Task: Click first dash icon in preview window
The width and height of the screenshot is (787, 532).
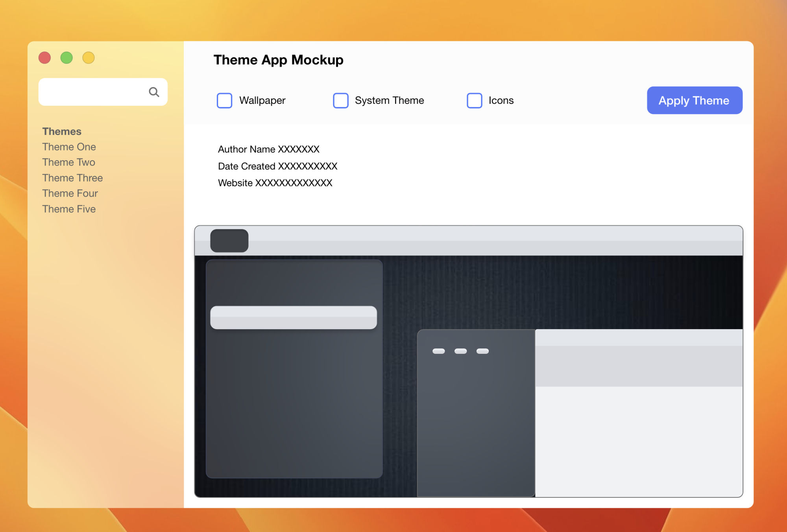Action: tap(439, 351)
